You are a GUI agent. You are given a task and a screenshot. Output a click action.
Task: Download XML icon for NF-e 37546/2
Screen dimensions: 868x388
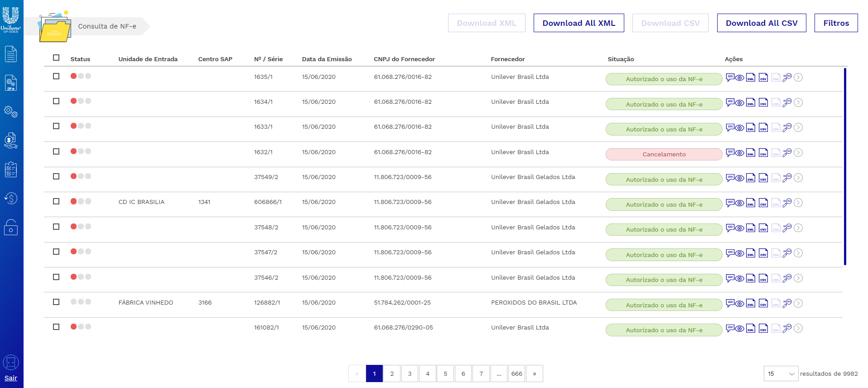751,278
